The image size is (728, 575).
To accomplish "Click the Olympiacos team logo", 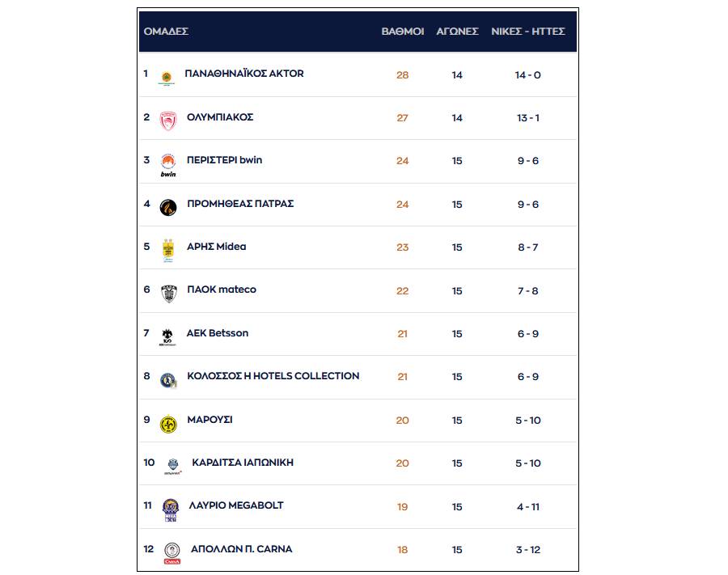I will (167, 120).
